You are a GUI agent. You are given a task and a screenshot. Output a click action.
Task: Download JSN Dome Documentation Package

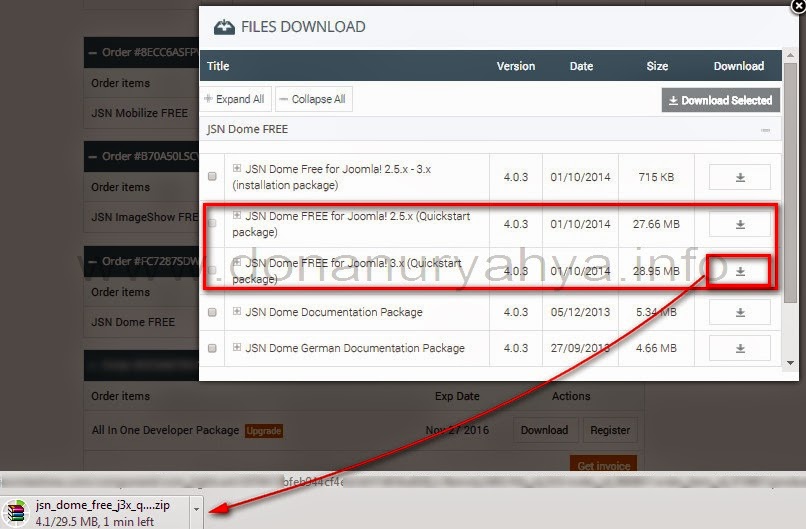[x=740, y=312]
